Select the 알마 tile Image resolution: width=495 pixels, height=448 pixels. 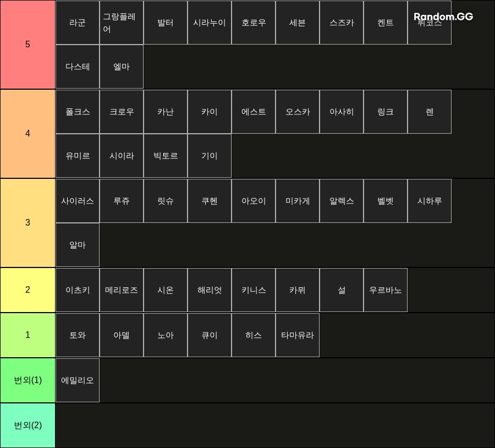[78, 245]
